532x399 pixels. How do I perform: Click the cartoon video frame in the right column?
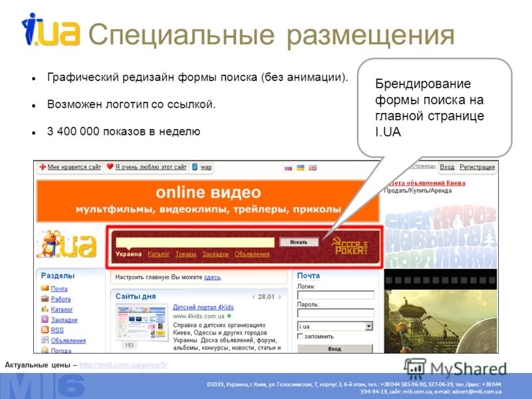(x=440, y=321)
